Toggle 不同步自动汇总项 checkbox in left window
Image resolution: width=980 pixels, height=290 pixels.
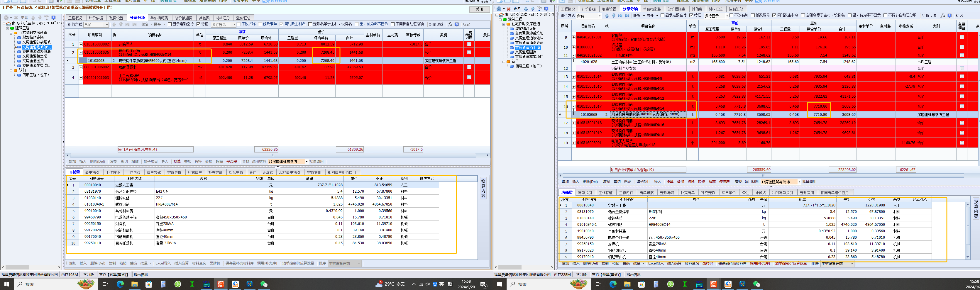tap(392, 24)
